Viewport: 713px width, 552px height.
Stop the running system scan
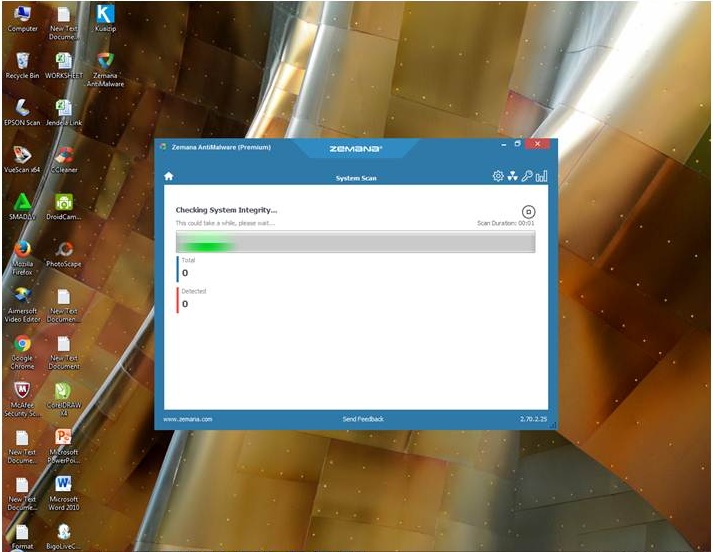click(528, 212)
